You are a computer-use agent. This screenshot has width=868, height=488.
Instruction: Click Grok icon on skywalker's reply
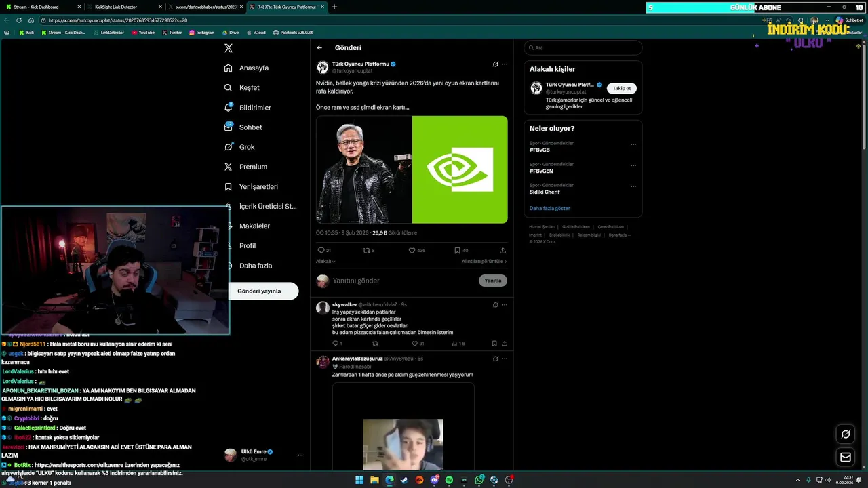click(x=496, y=305)
